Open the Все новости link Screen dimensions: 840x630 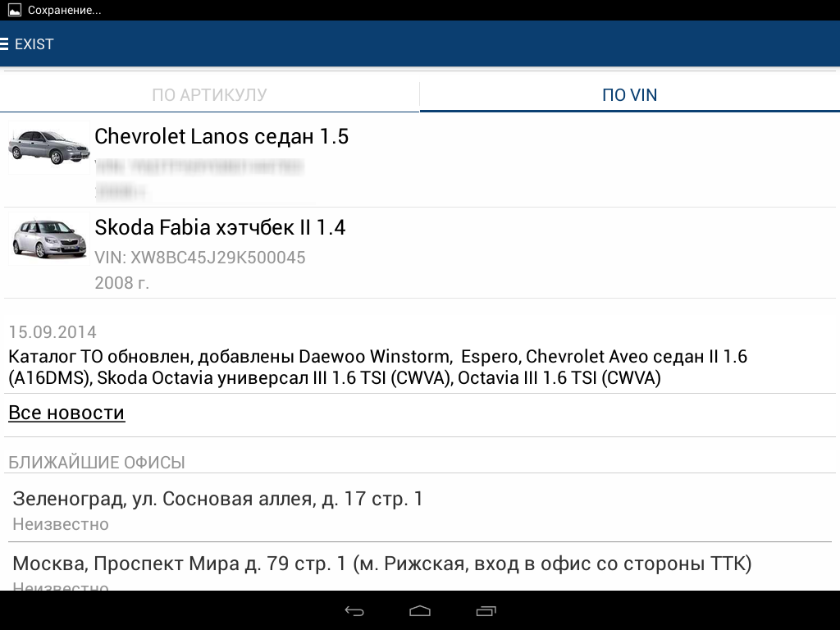(x=66, y=413)
